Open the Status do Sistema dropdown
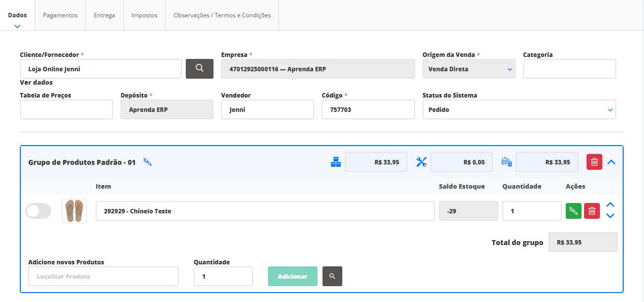 519,109
